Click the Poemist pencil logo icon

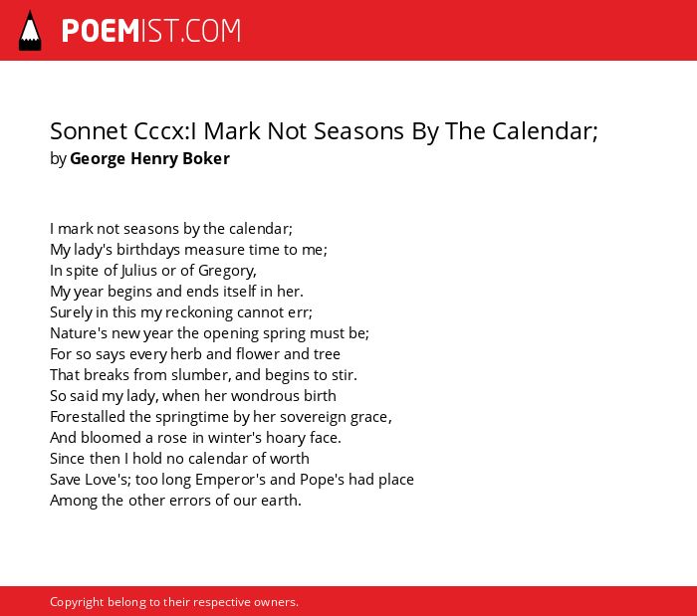click(x=30, y=31)
